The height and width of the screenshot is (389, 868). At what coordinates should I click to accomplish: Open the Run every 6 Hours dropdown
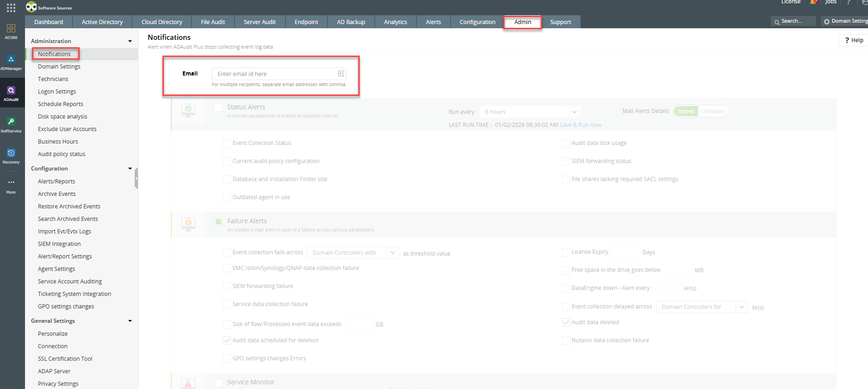[529, 112]
